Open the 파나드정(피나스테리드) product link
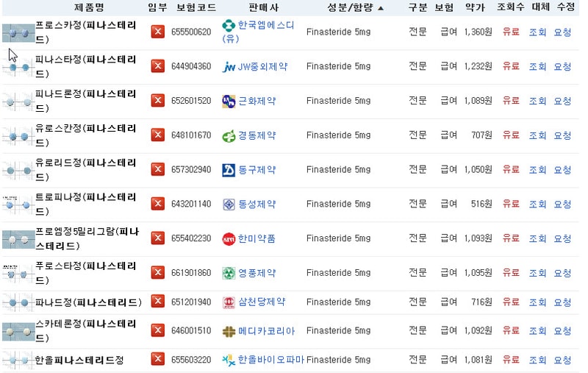Screen dimensions: 588x373 [x=88, y=302]
